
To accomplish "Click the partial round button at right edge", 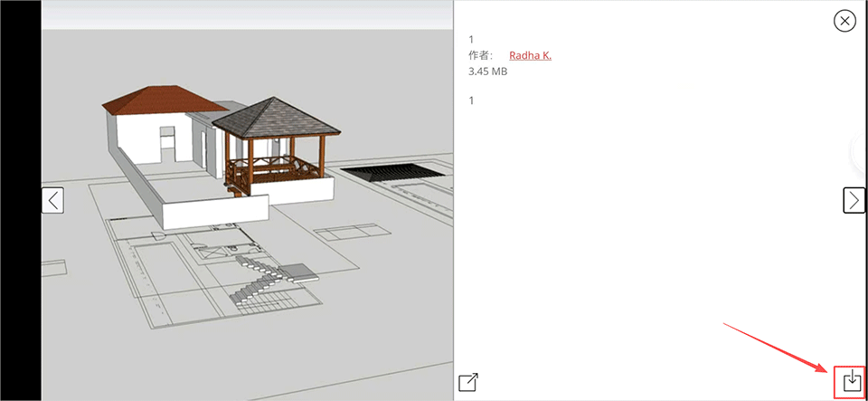I will tap(861, 151).
